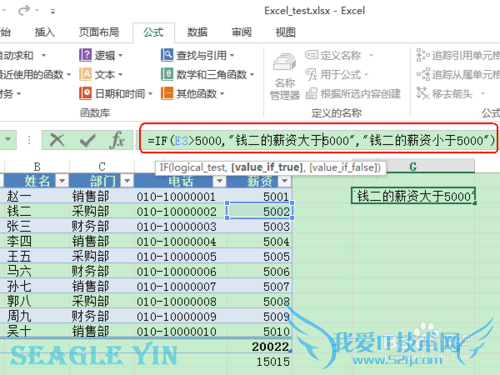Click the name cell 李四

pyautogui.click(x=36, y=241)
